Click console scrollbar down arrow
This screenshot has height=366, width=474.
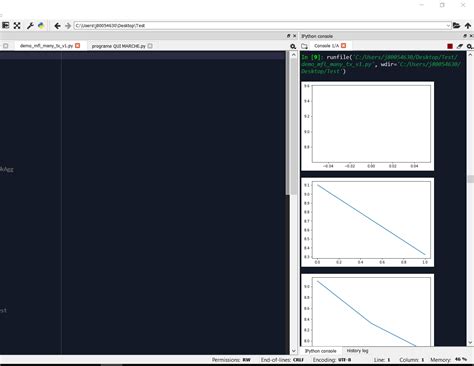coord(470,342)
